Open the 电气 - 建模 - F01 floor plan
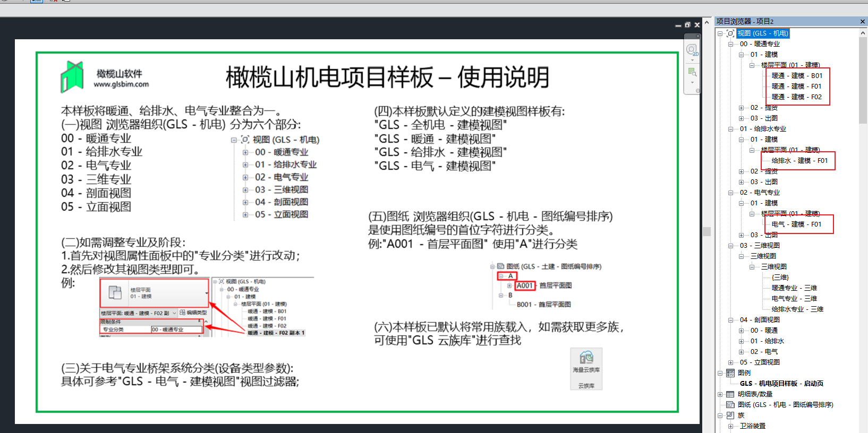This screenshot has width=868, height=433. point(796,224)
